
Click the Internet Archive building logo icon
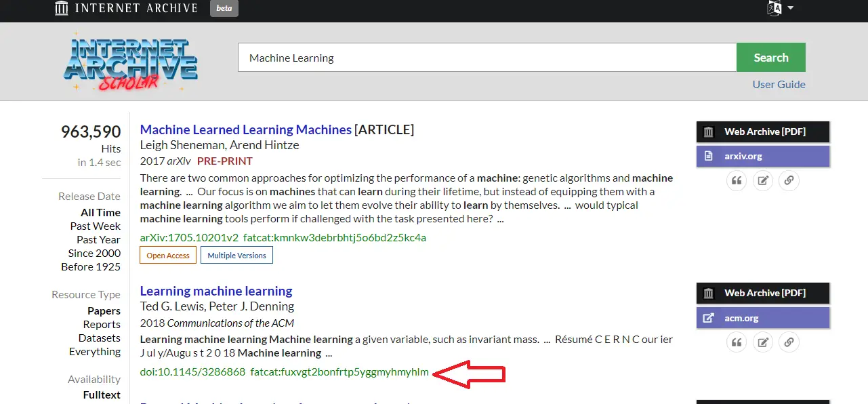61,8
